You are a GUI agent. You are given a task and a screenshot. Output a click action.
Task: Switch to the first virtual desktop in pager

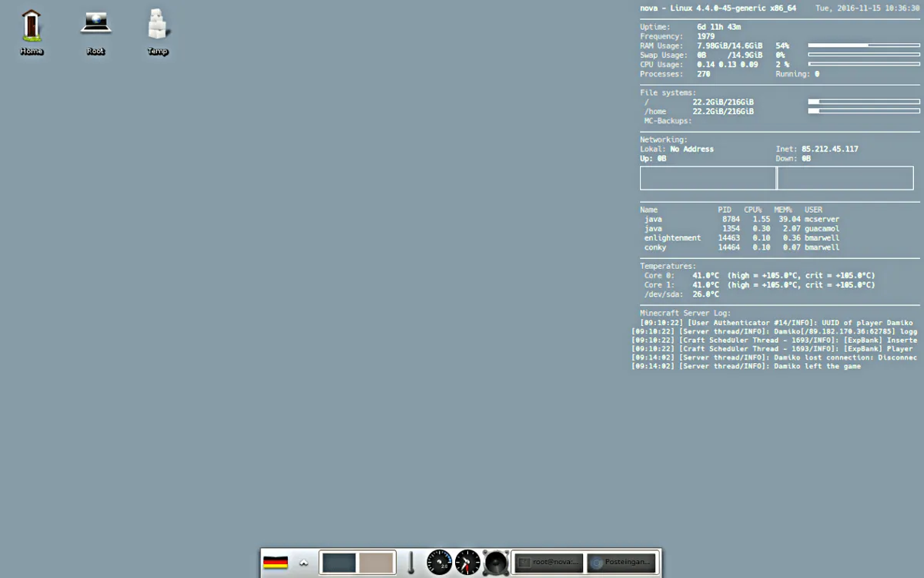click(339, 563)
